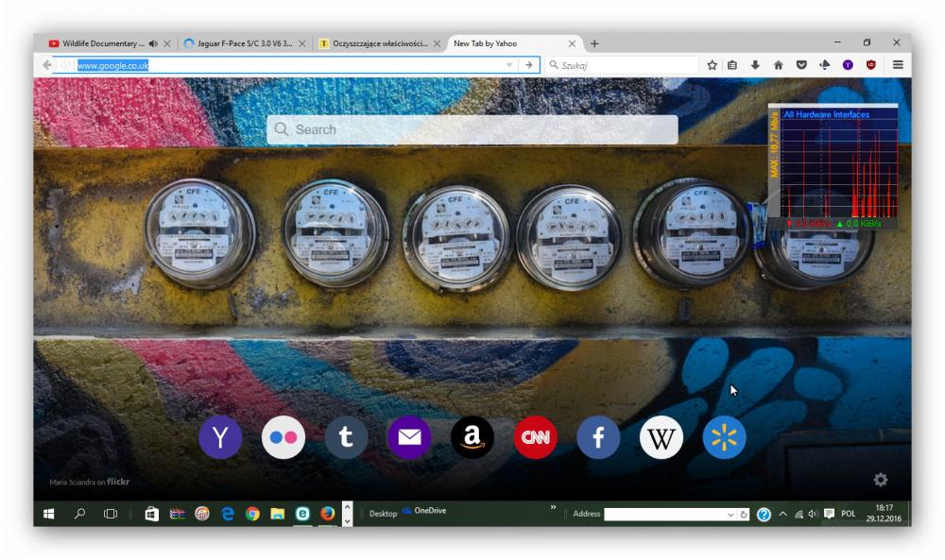The height and width of the screenshot is (560, 945).
Task: Open the CNN shortcut tile
Action: [536, 437]
